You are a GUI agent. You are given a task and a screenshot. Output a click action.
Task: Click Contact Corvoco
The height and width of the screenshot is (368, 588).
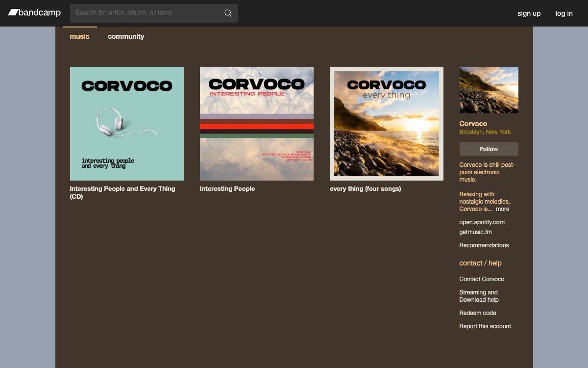pyautogui.click(x=482, y=279)
